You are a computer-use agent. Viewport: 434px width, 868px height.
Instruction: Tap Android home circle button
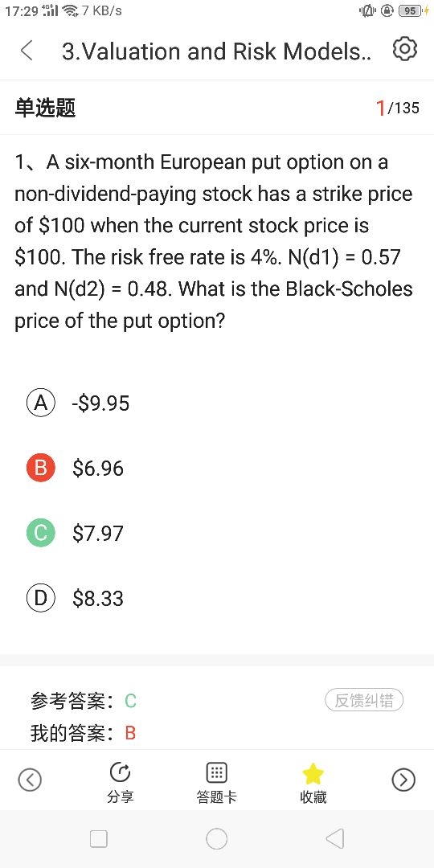(216, 838)
